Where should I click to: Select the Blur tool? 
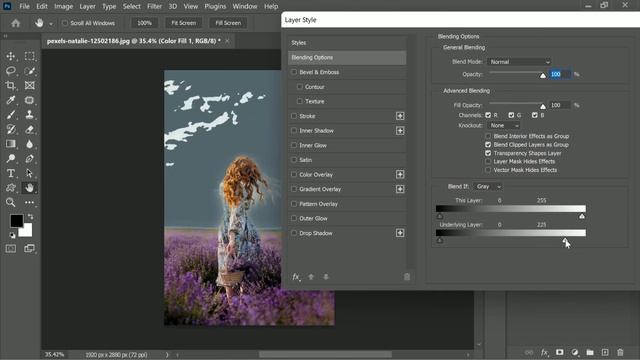coord(29,144)
